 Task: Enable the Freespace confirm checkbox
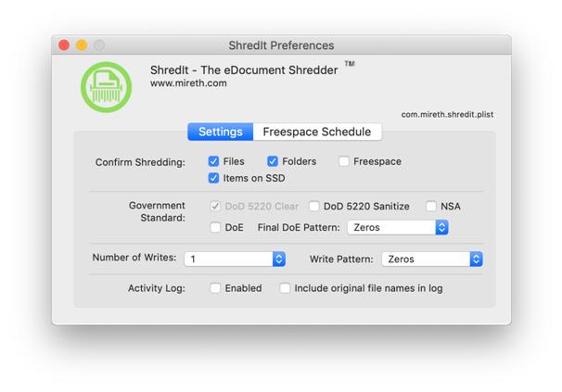(344, 161)
